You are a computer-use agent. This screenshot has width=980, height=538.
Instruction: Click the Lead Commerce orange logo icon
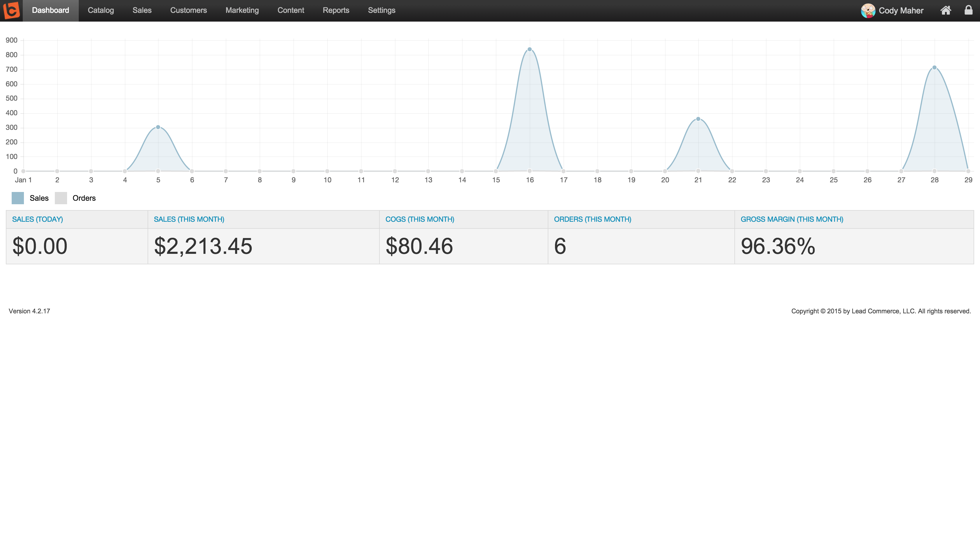click(x=11, y=10)
